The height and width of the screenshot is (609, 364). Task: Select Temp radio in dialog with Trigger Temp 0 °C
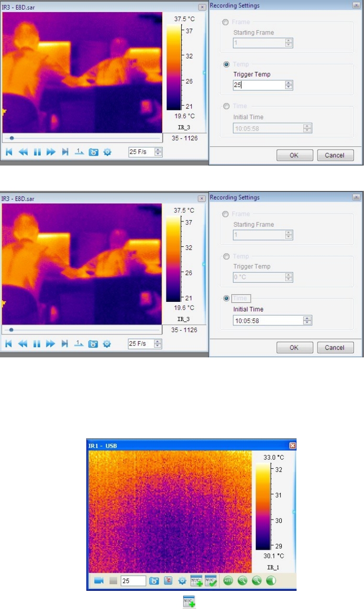point(225,256)
